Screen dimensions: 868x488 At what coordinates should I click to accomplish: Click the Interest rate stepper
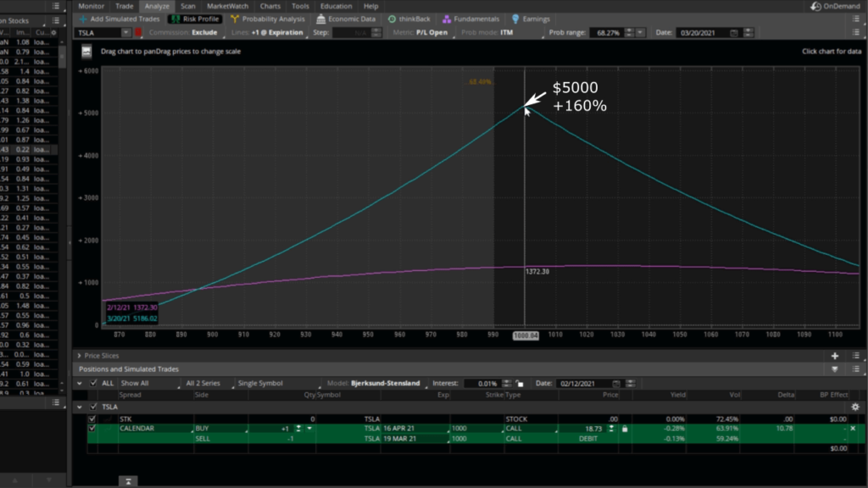pyautogui.click(x=507, y=383)
